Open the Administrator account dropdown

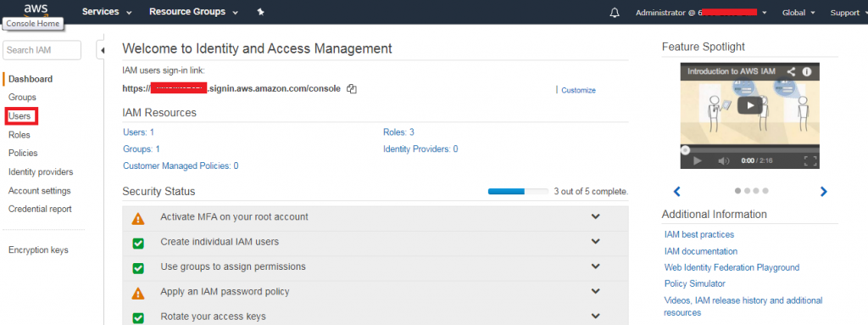click(x=701, y=13)
